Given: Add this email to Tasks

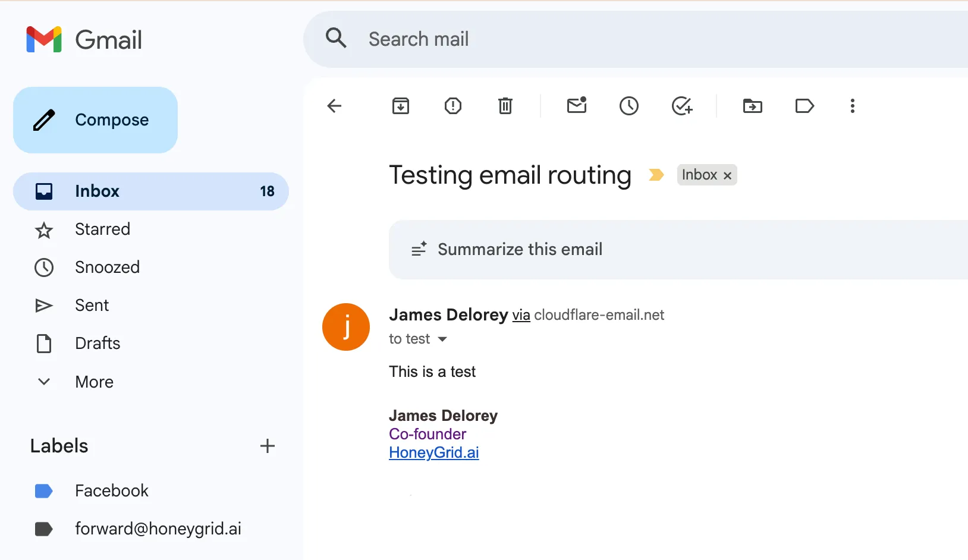Looking at the screenshot, I should pos(682,106).
